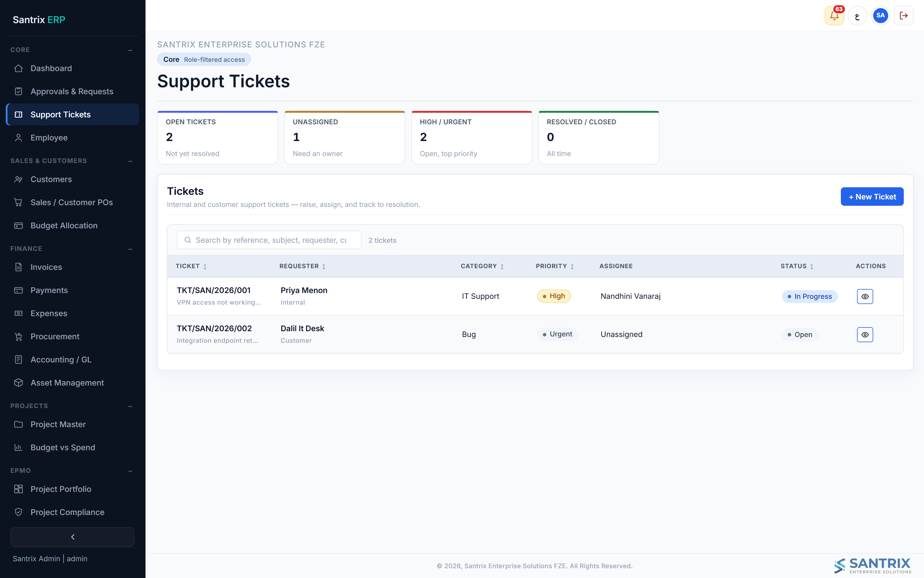The width and height of the screenshot is (924, 578).
Task: Select the Unassigned summary card
Action: (x=344, y=138)
